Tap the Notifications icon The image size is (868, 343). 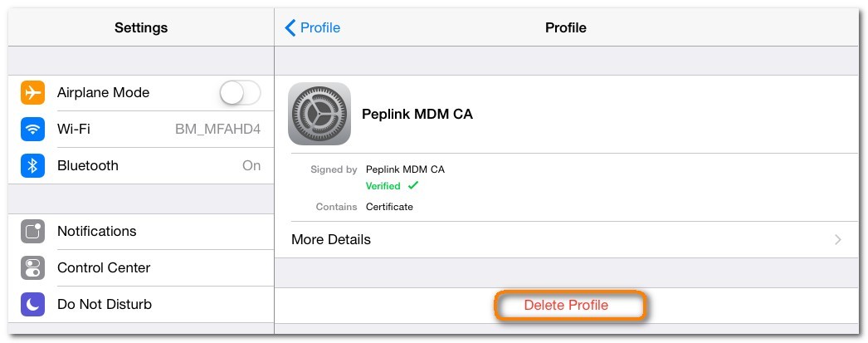click(x=32, y=231)
